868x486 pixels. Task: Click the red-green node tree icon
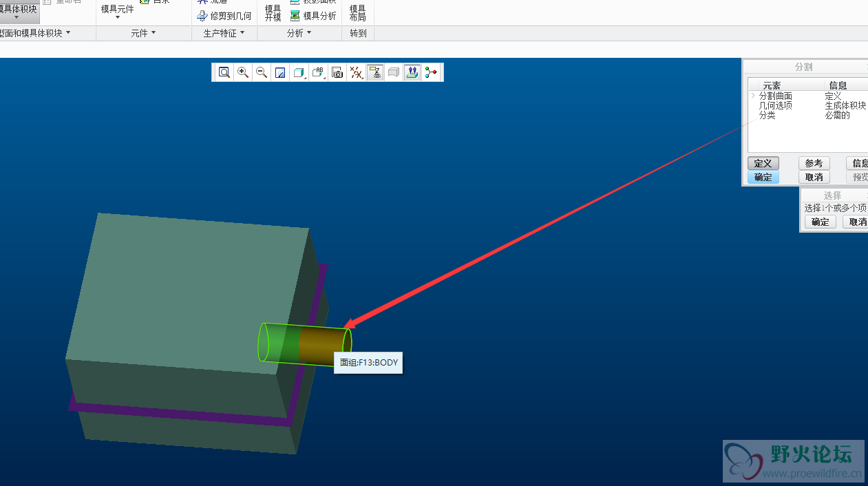(432, 72)
